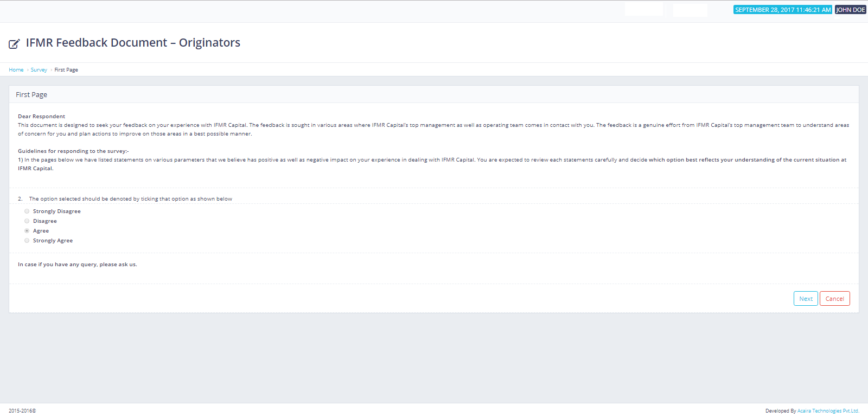The width and height of the screenshot is (868, 418).
Task: Click the IFMR Feedback Document page title
Action: [x=133, y=43]
